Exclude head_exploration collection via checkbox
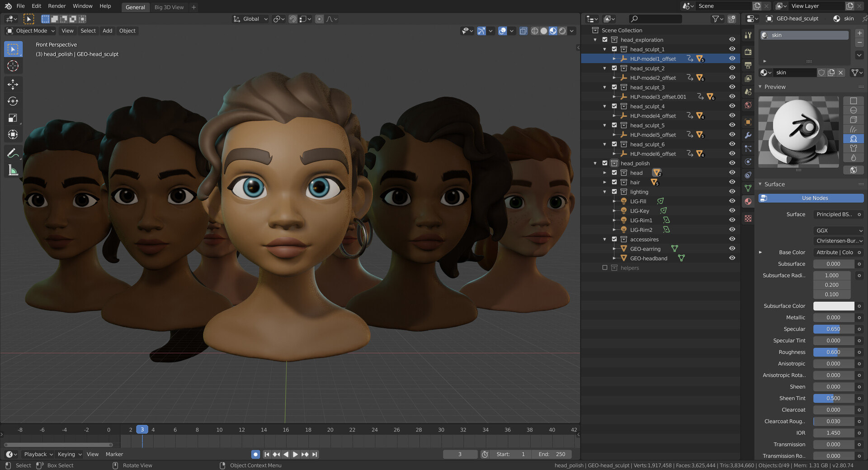The image size is (868, 470). point(605,39)
